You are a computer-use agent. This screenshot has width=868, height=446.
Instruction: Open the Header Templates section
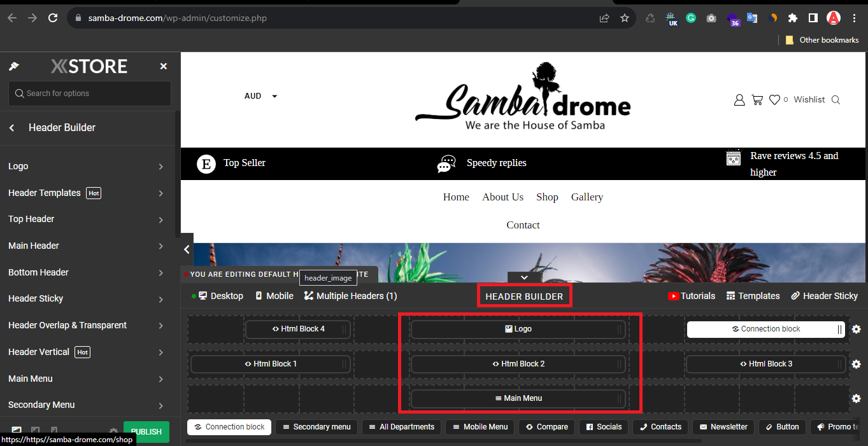click(x=87, y=193)
